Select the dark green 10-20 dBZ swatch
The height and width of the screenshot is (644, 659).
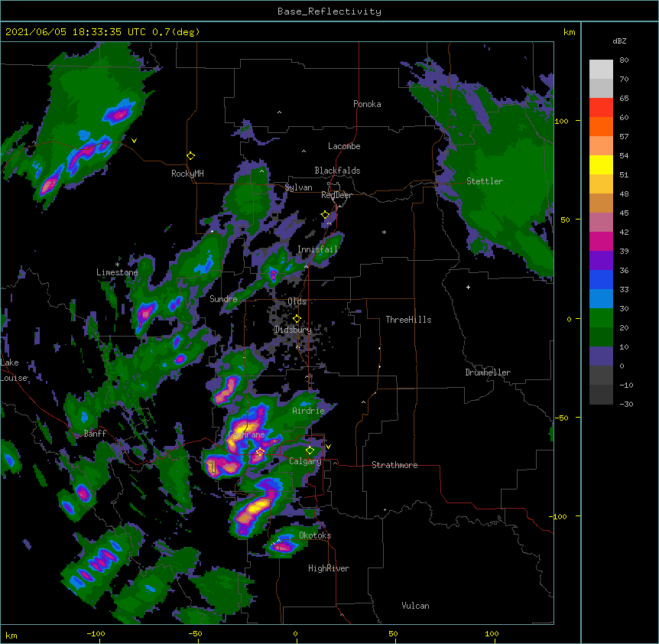point(601,337)
